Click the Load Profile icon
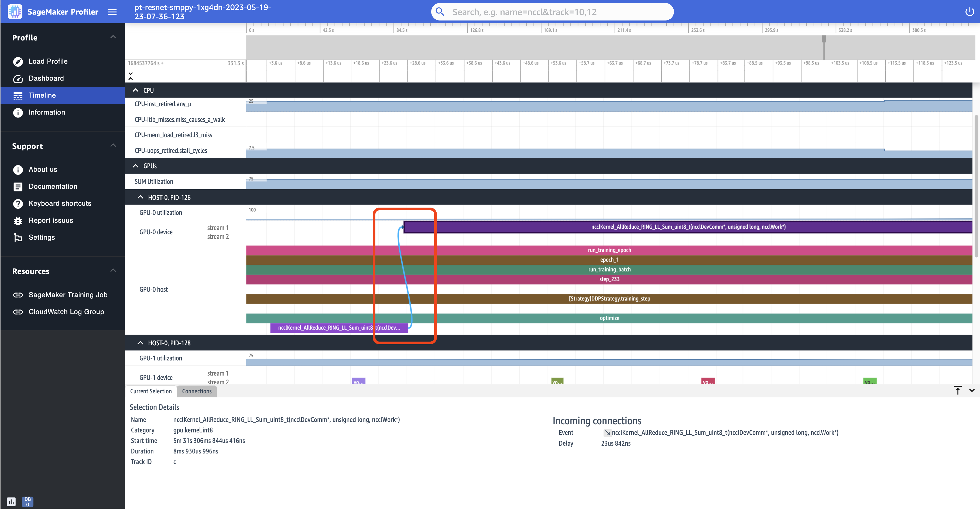This screenshot has width=980, height=509. (18, 61)
